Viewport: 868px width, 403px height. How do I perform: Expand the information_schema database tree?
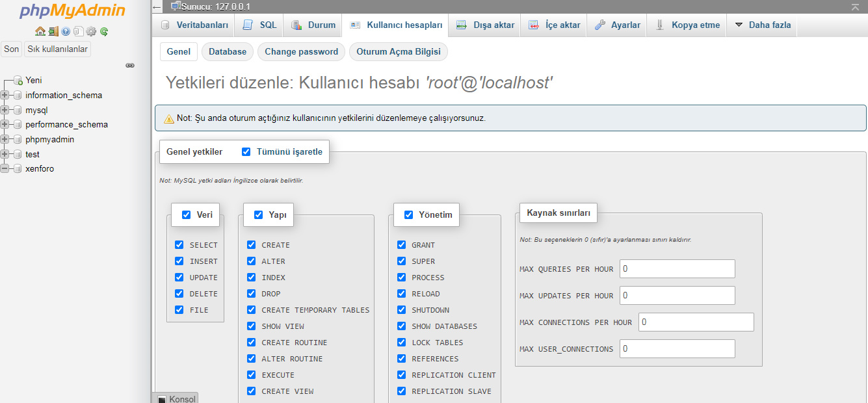pos(5,96)
